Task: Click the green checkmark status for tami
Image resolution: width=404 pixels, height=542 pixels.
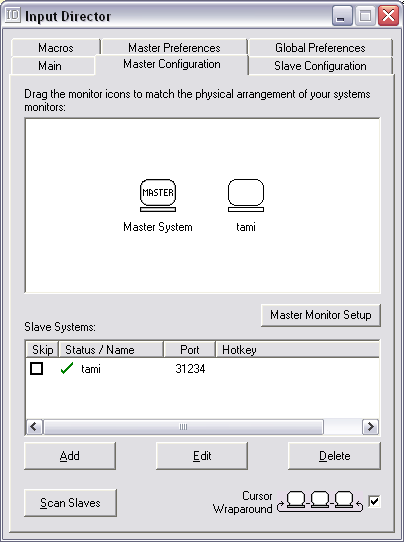Action: [x=67, y=368]
